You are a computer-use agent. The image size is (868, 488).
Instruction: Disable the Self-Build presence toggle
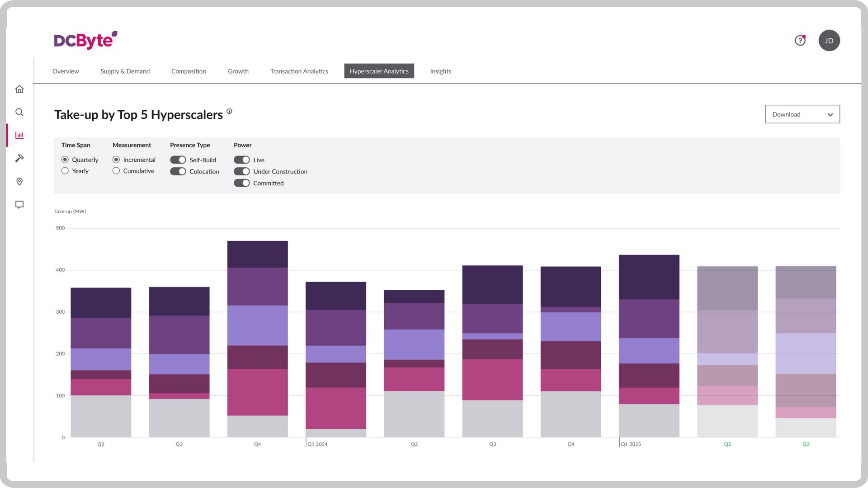(178, 160)
